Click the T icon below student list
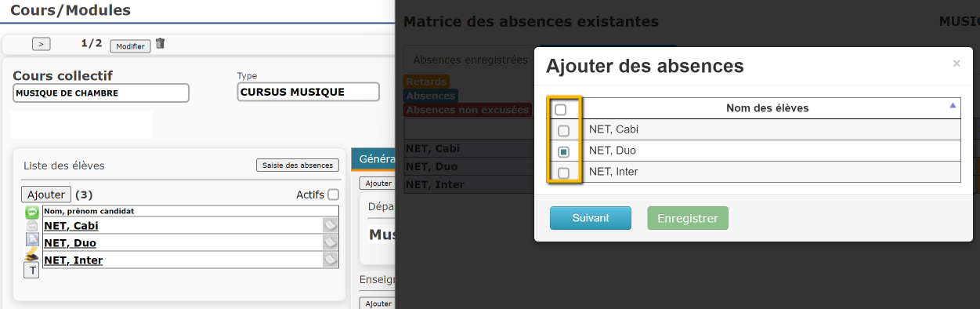This screenshot has width=980, height=309. click(32, 271)
